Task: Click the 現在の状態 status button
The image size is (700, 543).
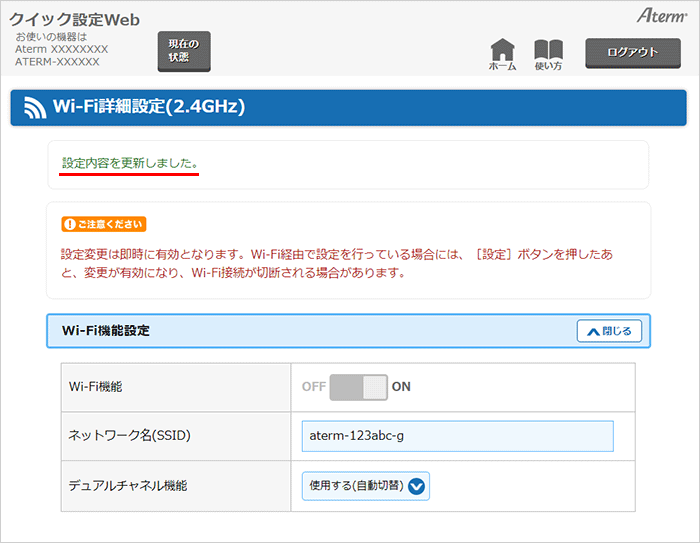Action: click(184, 51)
